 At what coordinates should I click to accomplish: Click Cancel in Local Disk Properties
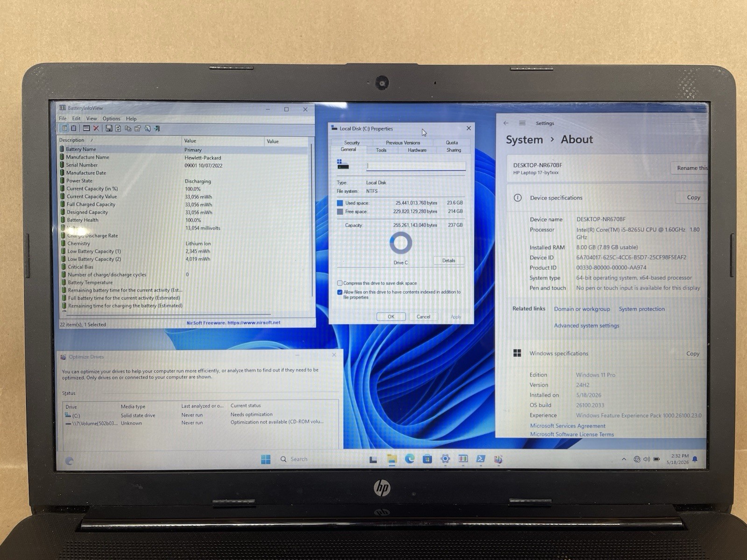[x=423, y=316]
